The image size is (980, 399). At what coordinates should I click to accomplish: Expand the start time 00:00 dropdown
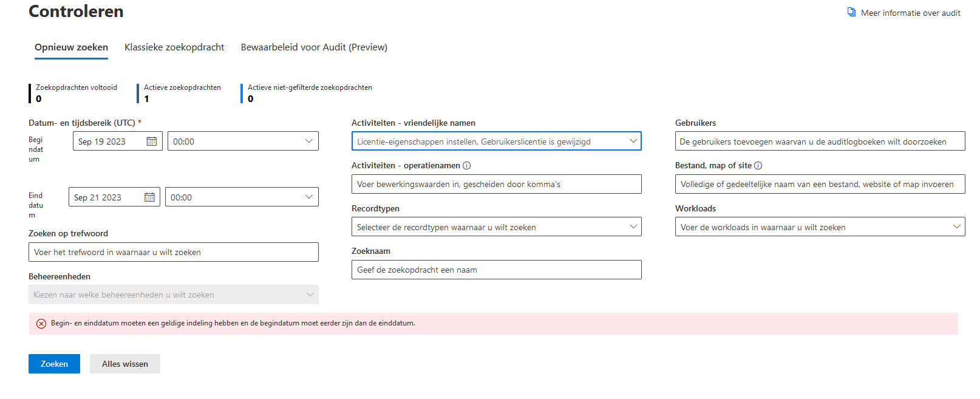(x=243, y=141)
